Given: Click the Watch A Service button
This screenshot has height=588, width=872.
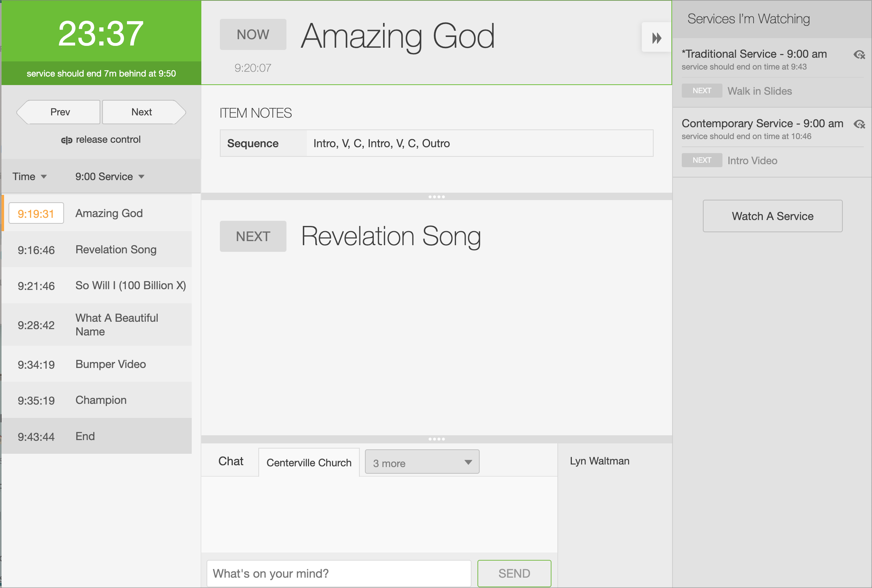Looking at the screenshot, I should (x=772, y=216).
